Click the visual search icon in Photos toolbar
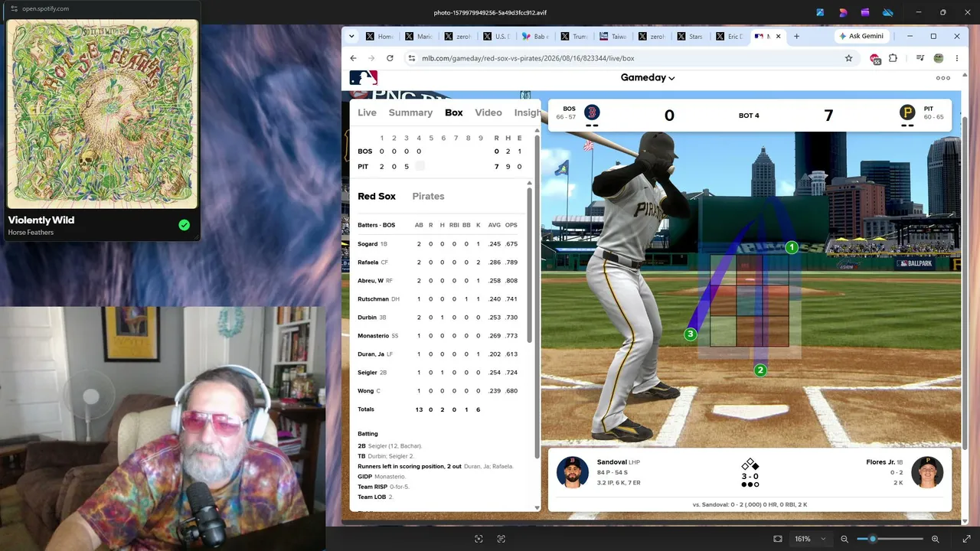Viewport: 980px width, 551px height. [479, 539]
